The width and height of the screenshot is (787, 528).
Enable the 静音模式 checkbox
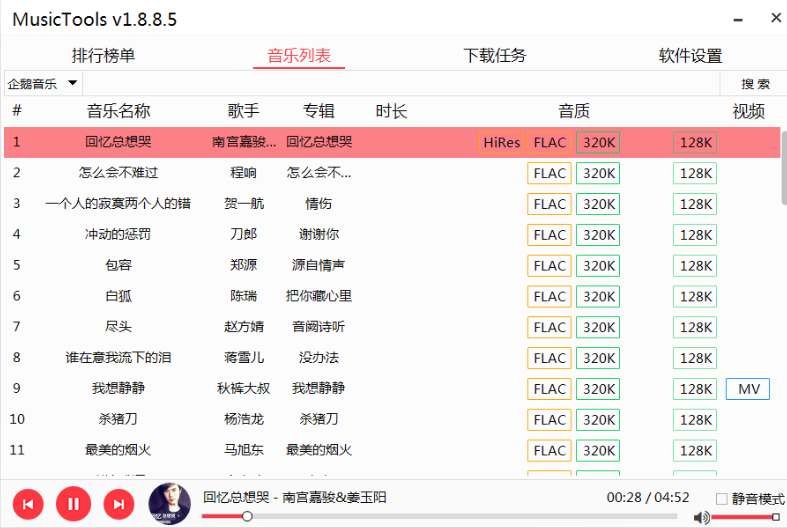coord(722,498)
